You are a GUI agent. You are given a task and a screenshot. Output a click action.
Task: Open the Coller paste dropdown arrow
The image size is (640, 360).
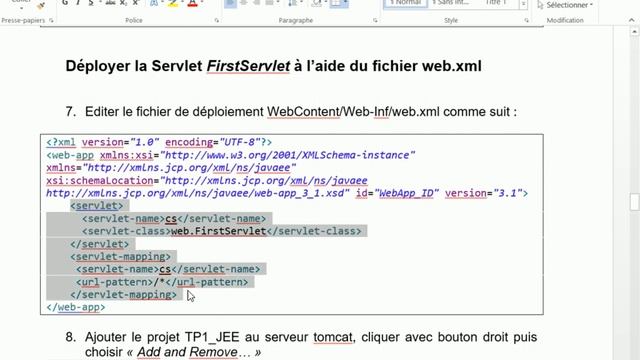[21, 7]
